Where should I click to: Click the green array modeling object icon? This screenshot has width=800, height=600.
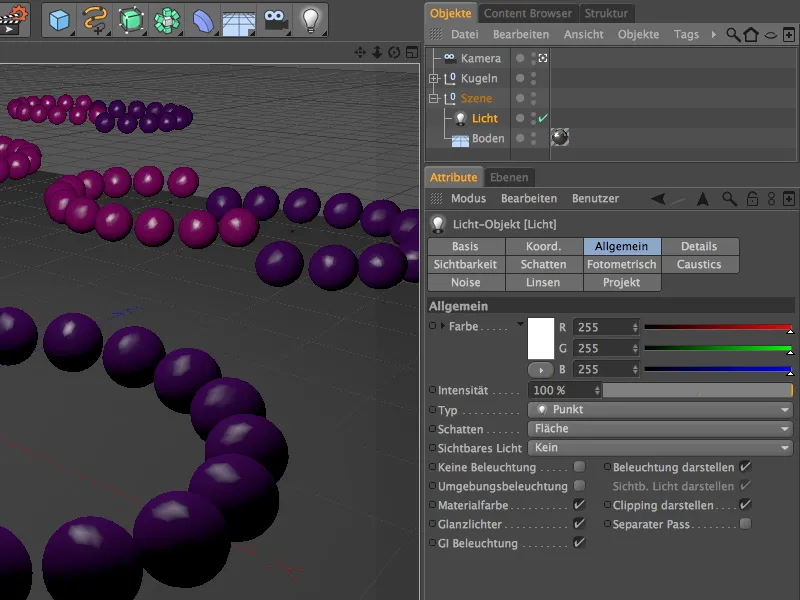(x=167, y=20)
